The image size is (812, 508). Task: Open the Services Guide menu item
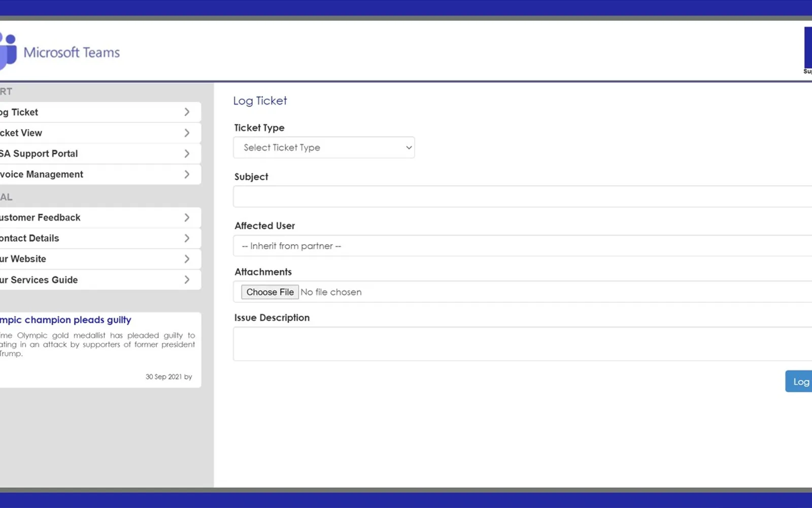(x=100, y=280)
